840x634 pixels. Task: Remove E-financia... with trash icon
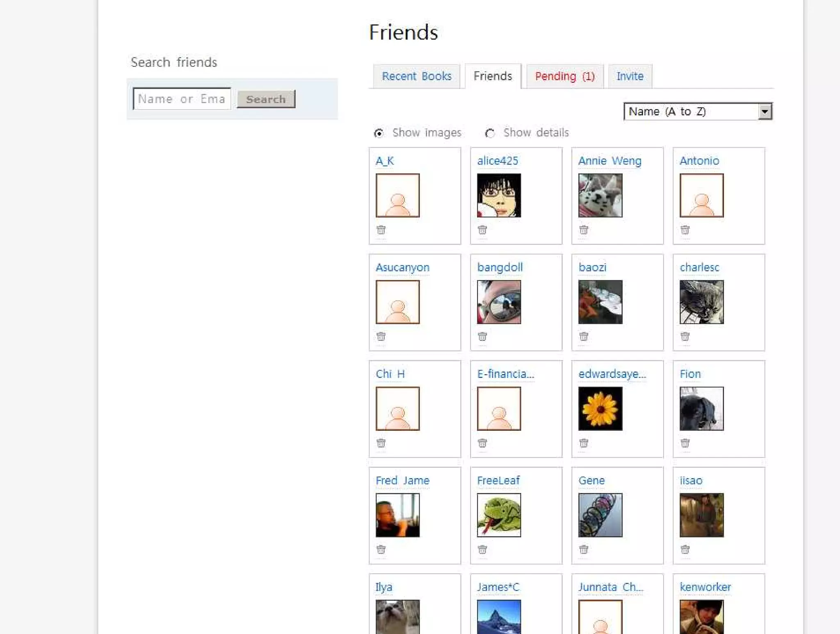pyautogui.click(x=482, y=443)
